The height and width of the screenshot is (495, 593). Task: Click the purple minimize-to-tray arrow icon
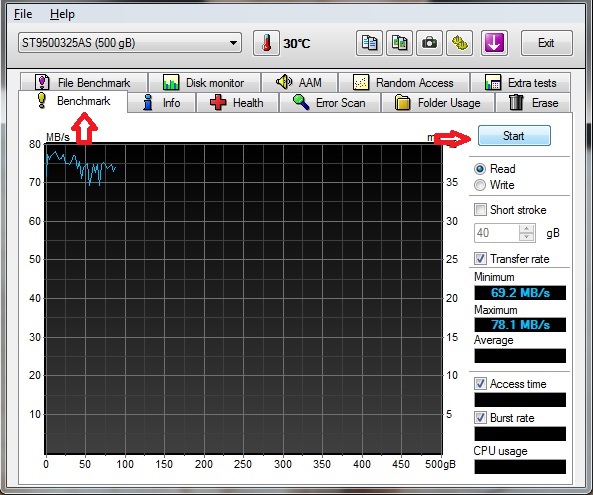click(x=494, y=43)
